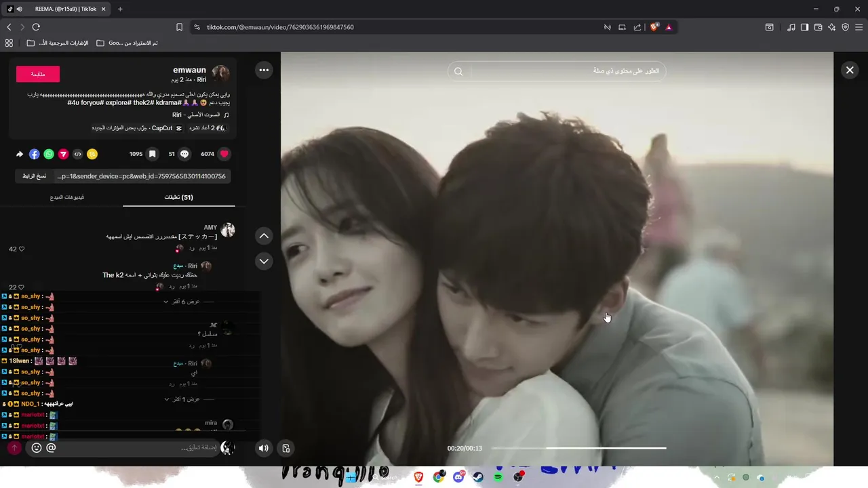
Task: Switch to the creator videos tab
Action: click(67, 197)
